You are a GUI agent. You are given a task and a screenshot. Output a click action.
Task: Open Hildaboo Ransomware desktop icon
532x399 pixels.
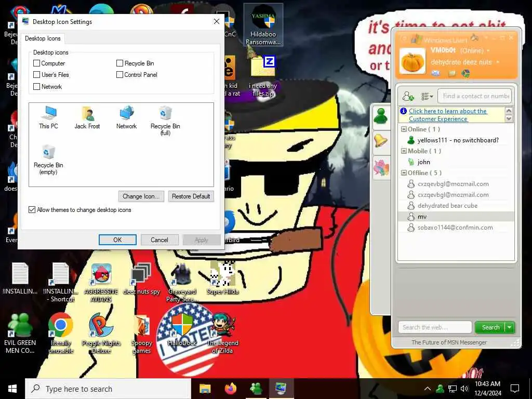point(263,24)
